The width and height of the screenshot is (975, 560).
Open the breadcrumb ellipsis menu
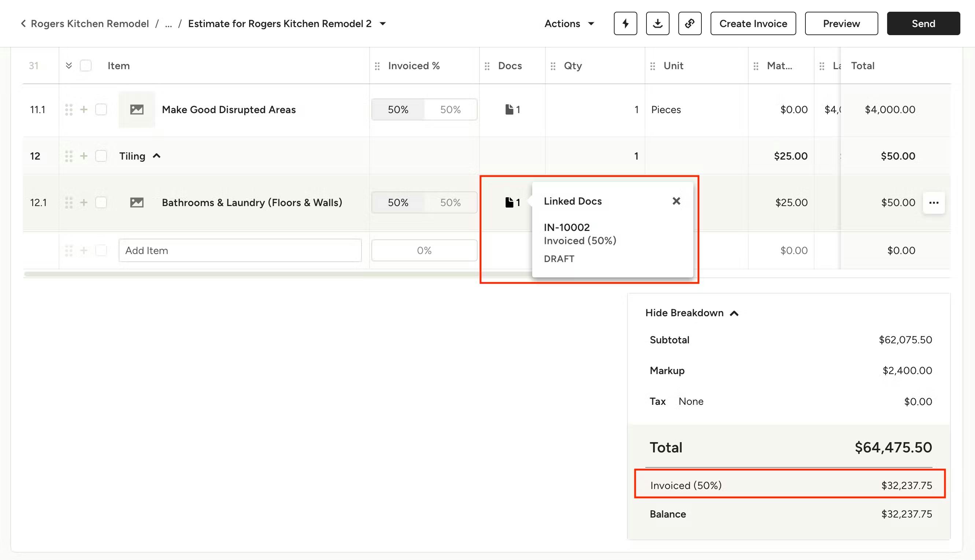[168, 24]
